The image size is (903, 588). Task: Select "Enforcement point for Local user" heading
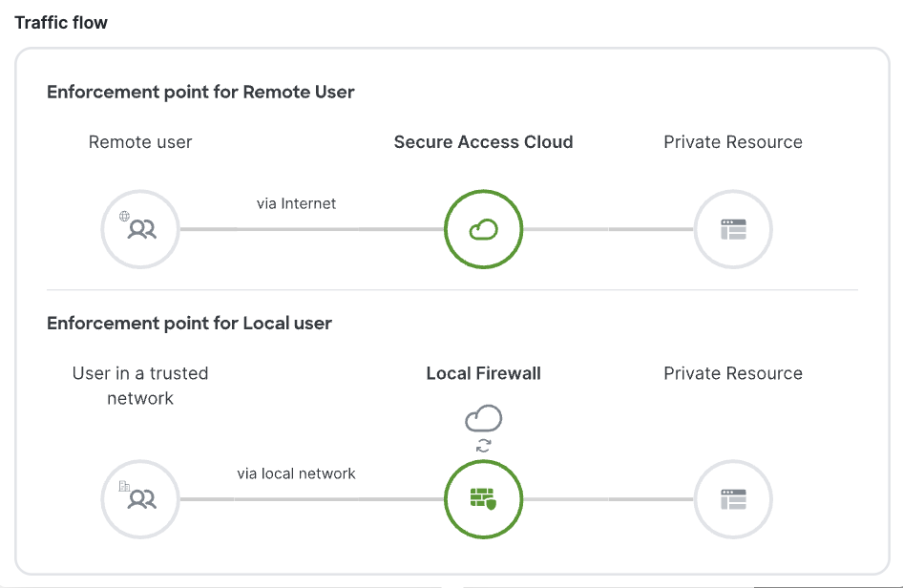[189, 324]
